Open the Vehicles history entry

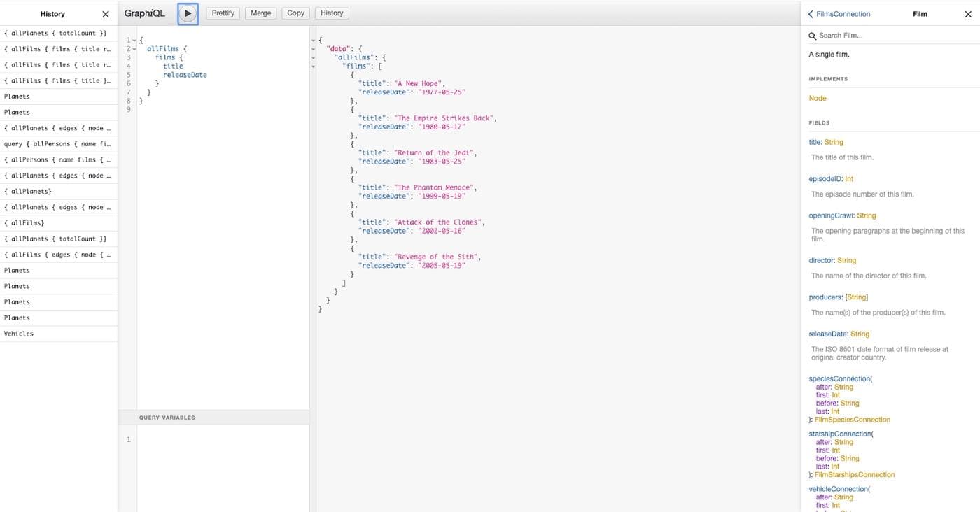(19, 334)
